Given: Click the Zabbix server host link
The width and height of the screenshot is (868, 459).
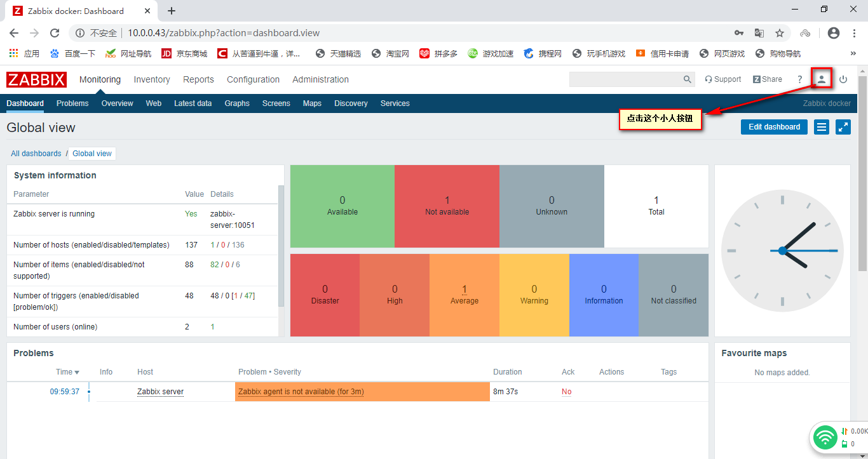Looking at the screenshot, I should click(160, 392).
